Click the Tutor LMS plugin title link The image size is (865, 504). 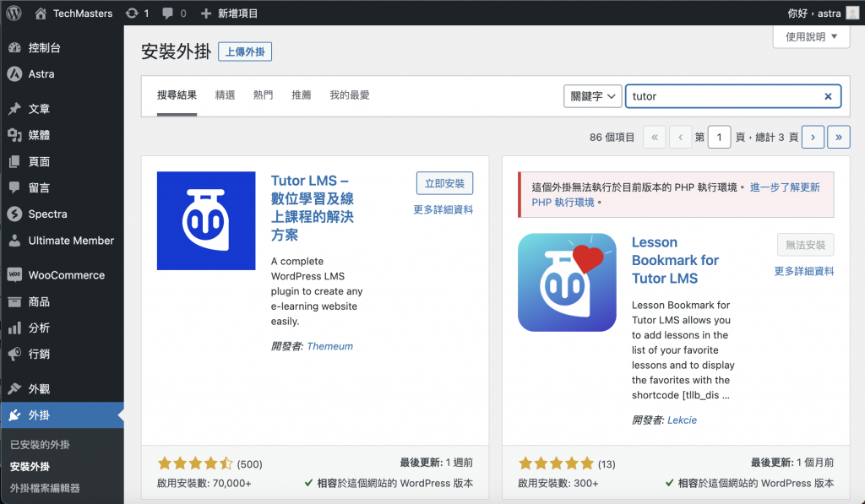(313, 208)
